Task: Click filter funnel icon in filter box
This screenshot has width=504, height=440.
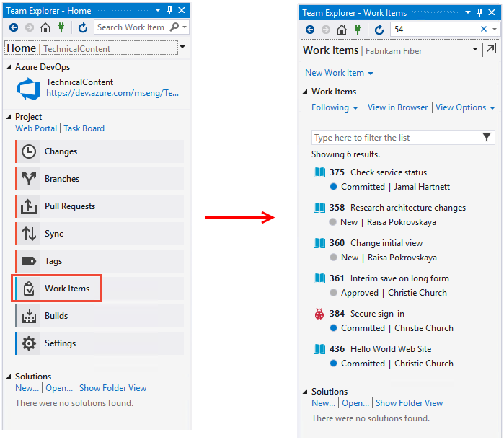Action: 487,137
